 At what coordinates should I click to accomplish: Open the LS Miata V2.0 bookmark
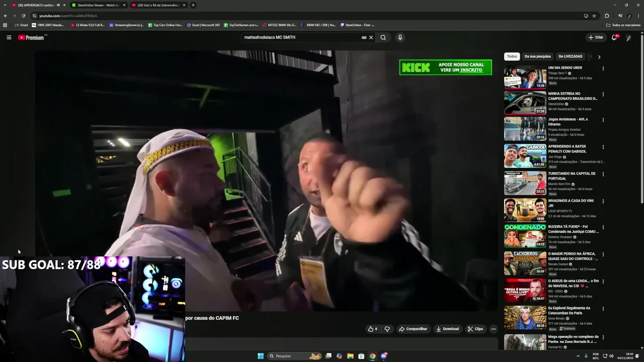pos(88,25)
